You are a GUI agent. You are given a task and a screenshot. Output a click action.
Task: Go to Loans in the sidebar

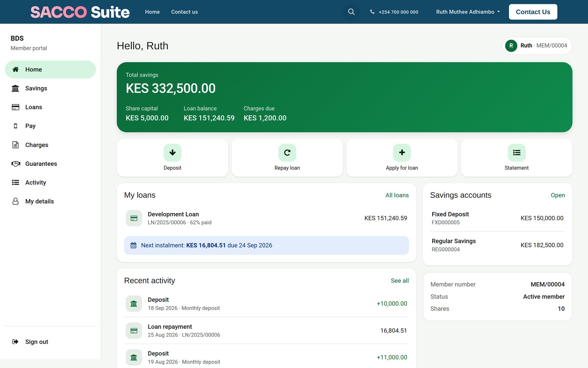point(50,107)
